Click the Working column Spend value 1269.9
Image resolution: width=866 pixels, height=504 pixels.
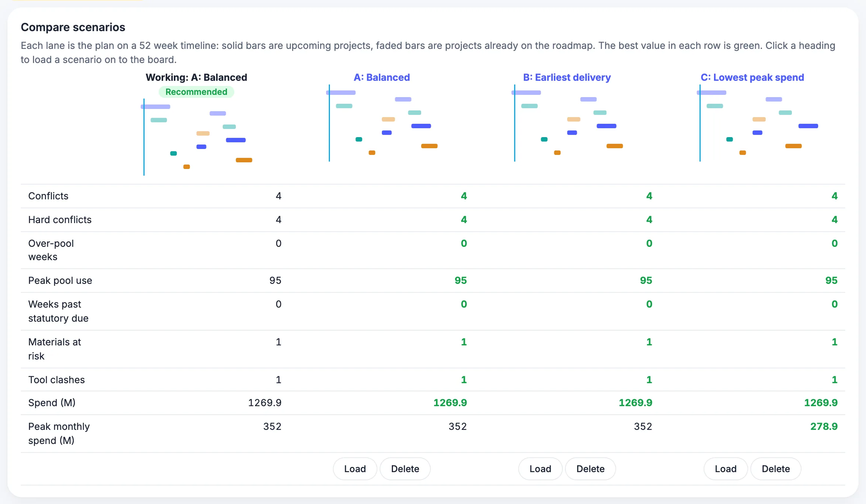[265, 403]
